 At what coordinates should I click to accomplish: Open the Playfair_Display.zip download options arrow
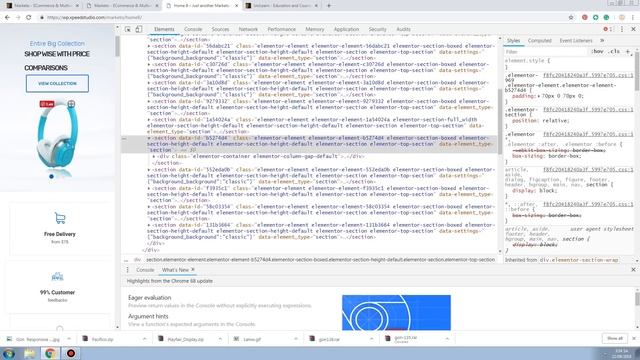[220, 339]
